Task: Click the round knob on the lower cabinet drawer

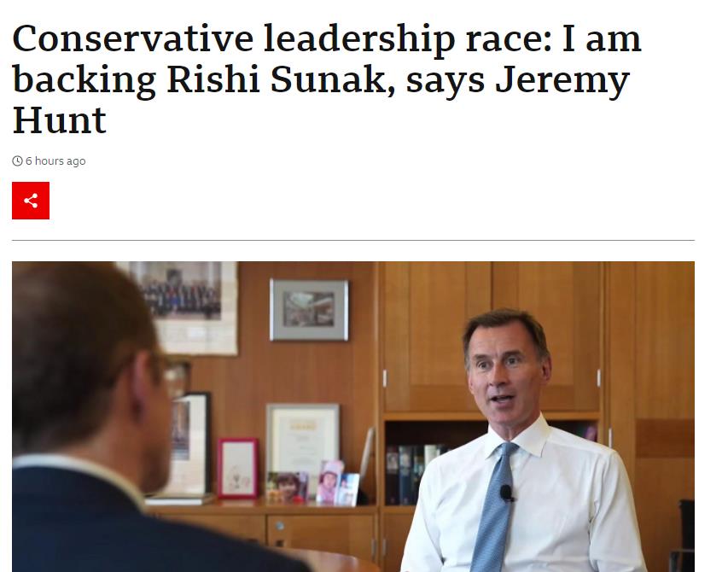Action: coord(279,526)
